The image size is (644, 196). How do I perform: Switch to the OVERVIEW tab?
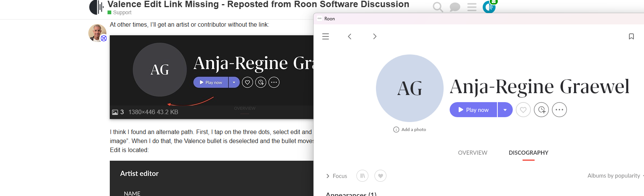473,153
